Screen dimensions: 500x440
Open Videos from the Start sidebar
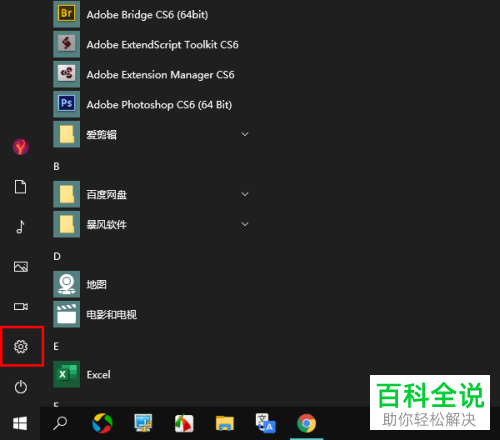pos(21,306)
